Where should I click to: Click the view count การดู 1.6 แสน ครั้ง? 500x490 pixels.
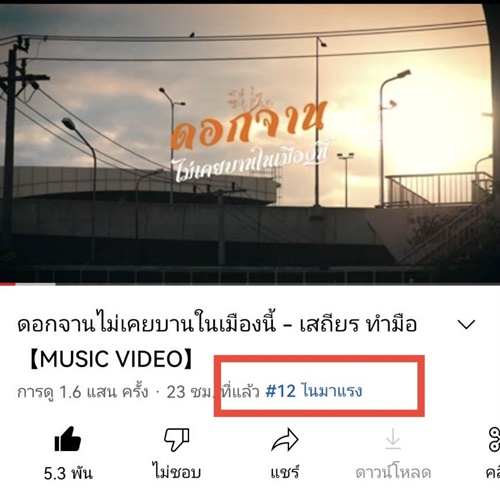[x=82, y=392]
